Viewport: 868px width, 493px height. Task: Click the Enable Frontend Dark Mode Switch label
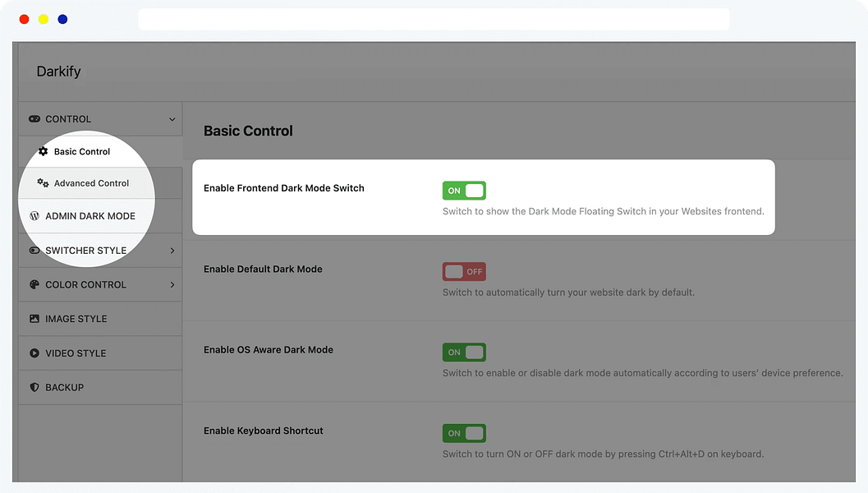[x=284, y=188]
